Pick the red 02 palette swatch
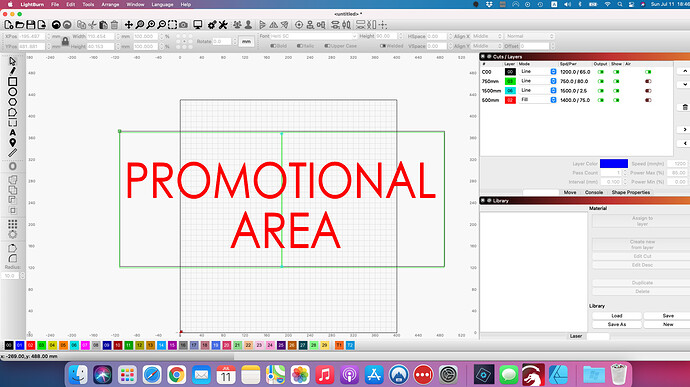The image size is (690, 387). click(30, 346)
